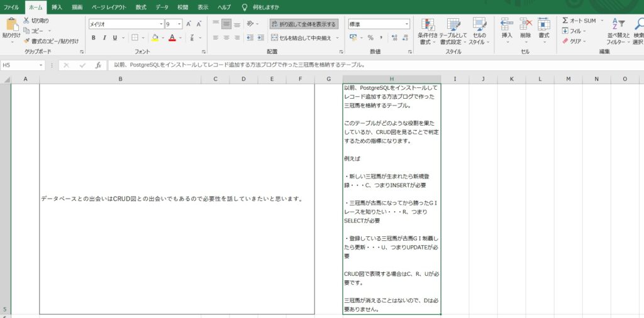Viewport: 644px width, 318px height.
Task: Open Cell Styles (セルのスタイル)
Action: click(x=479, y=31)
